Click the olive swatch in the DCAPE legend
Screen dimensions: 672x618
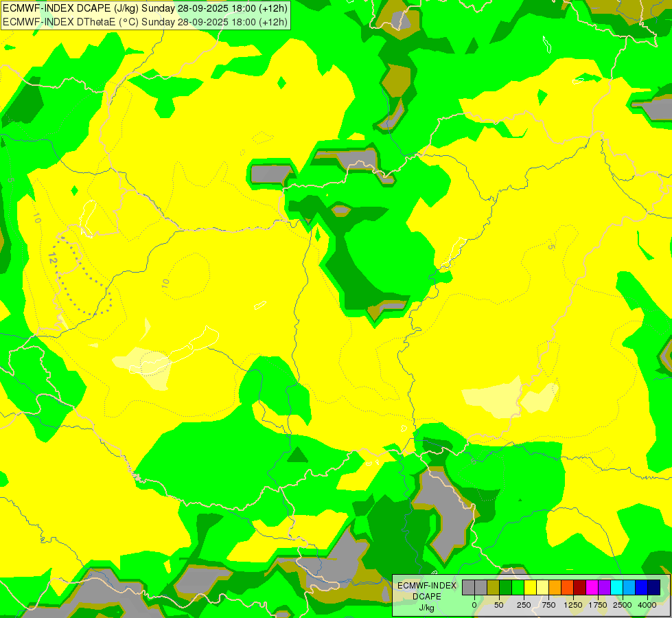(x=494, y=588)
